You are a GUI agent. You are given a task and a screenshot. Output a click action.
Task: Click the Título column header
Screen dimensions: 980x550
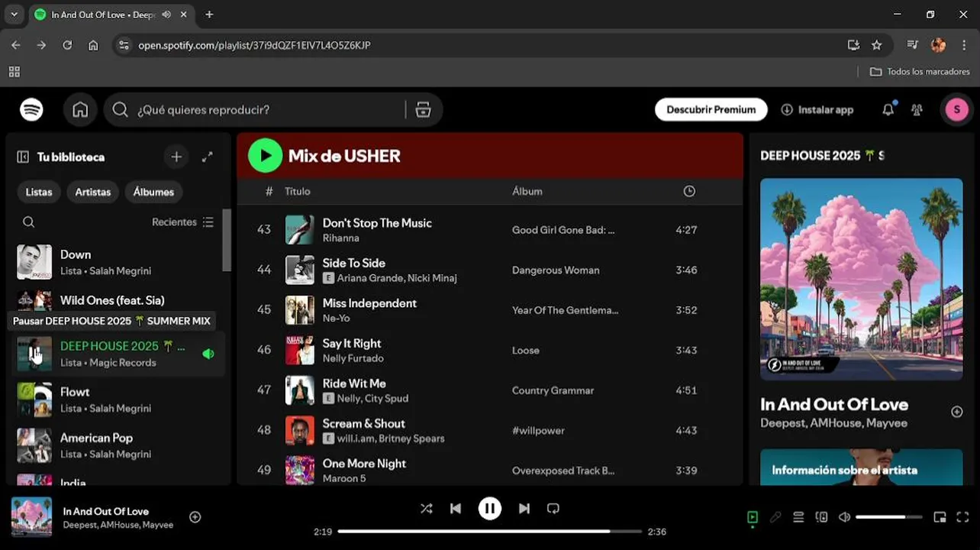pos(298,192)
